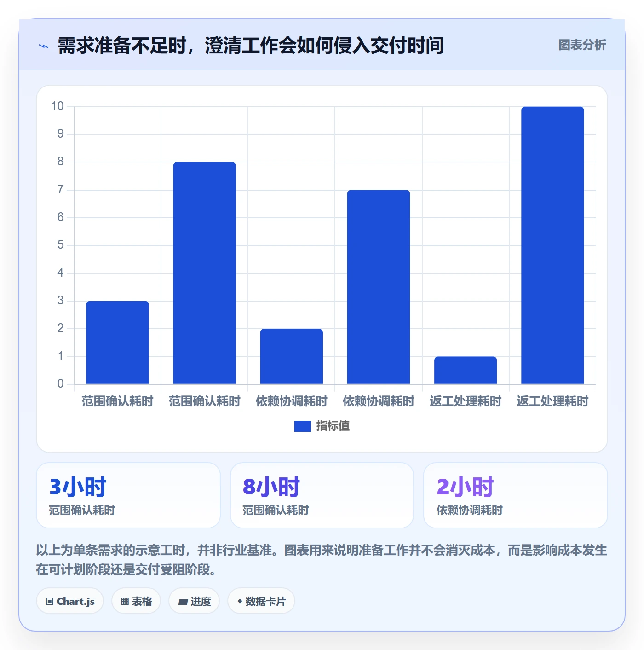
Task: Click the bar with value 7
Action: tap(379, 287)
